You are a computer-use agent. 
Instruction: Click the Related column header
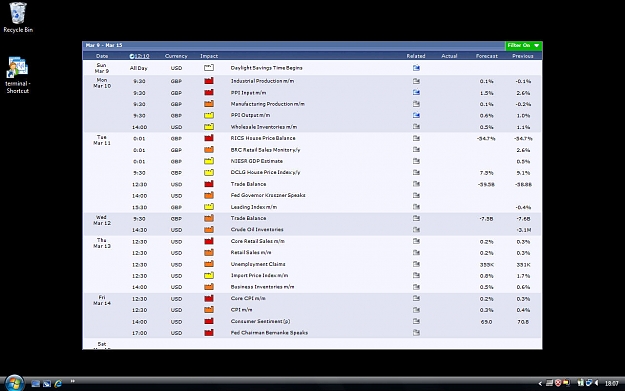[x=416, y=56]
